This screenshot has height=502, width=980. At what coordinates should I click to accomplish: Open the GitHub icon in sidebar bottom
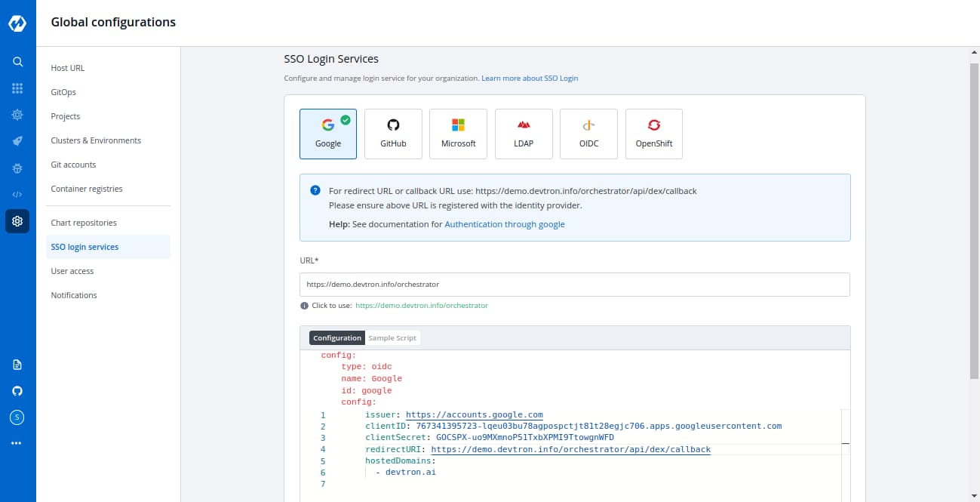pos(17,391)
